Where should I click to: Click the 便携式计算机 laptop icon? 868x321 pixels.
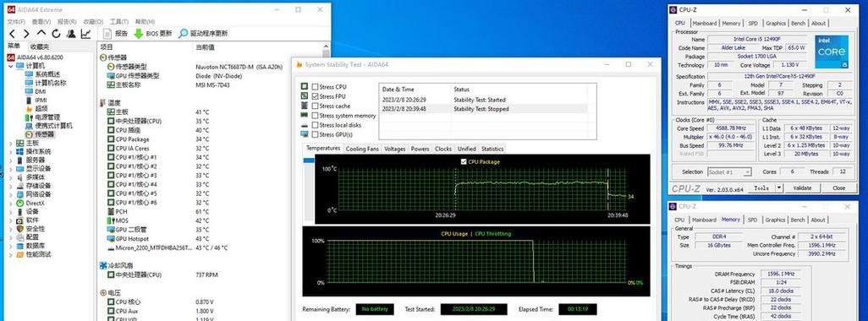tap(30, 126)
